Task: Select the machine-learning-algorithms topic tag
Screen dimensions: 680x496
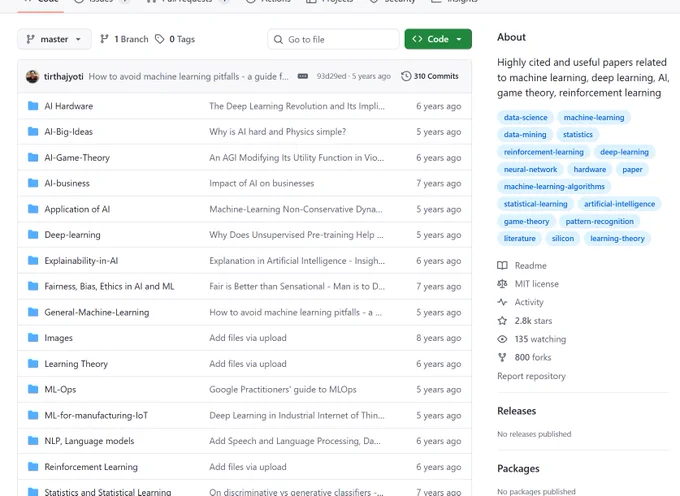Action: (x=554, y=187)
